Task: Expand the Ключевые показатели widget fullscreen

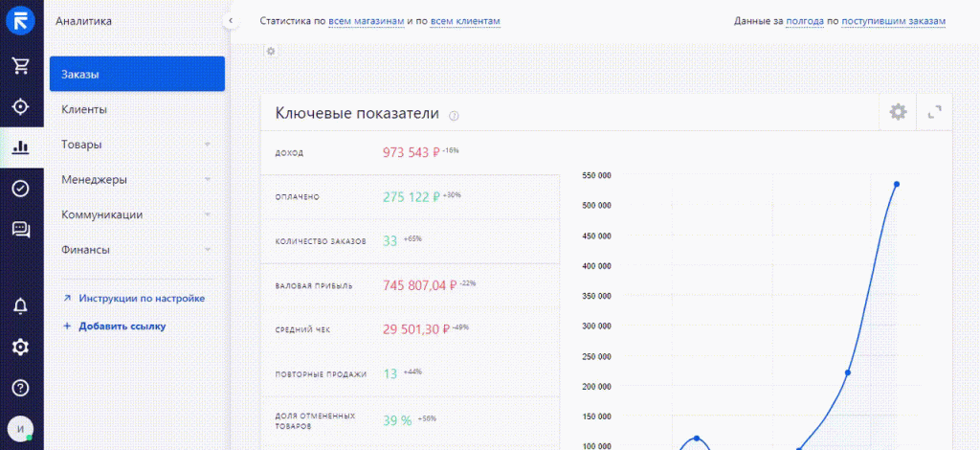Action: [x=935, y=112]
